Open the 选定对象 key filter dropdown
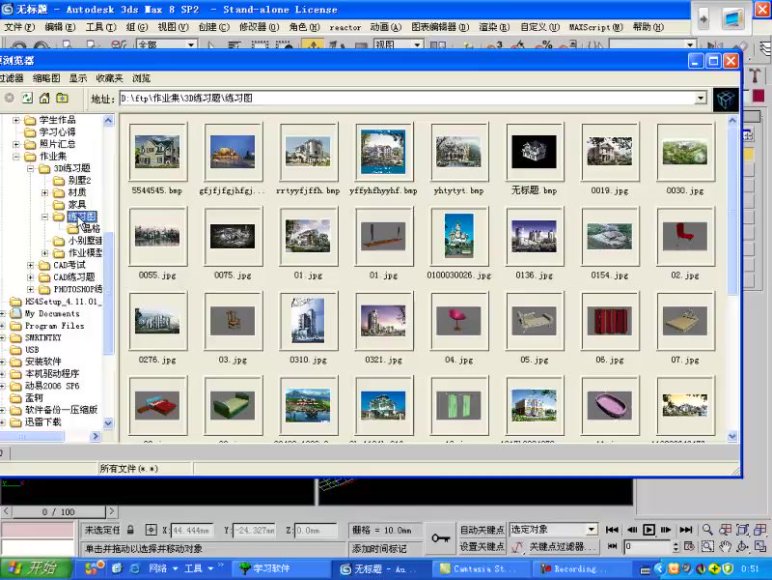 click(x=591, y=530)
